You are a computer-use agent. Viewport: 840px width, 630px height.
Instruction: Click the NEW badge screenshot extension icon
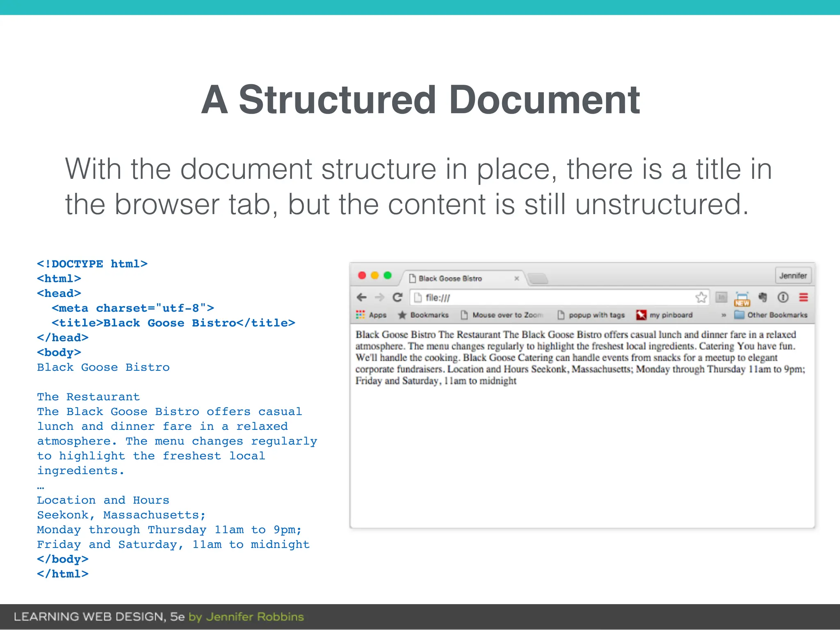[x=742, y=299]
